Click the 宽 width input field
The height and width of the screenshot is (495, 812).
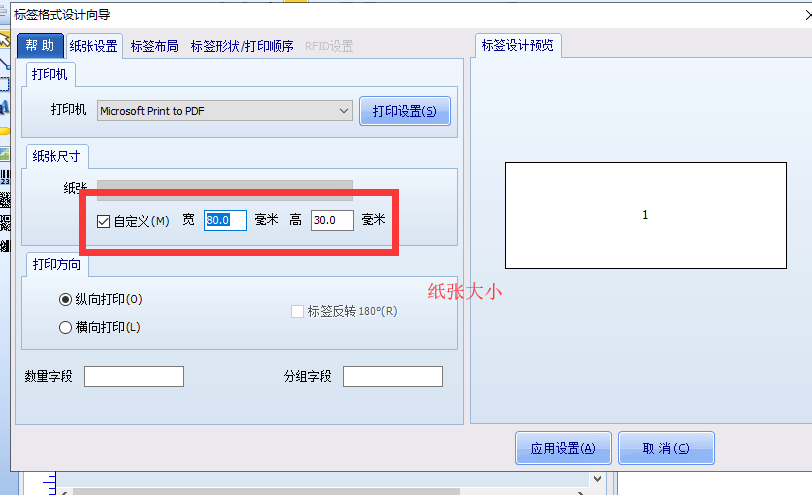pyautogui.click(x=225, y=220)
